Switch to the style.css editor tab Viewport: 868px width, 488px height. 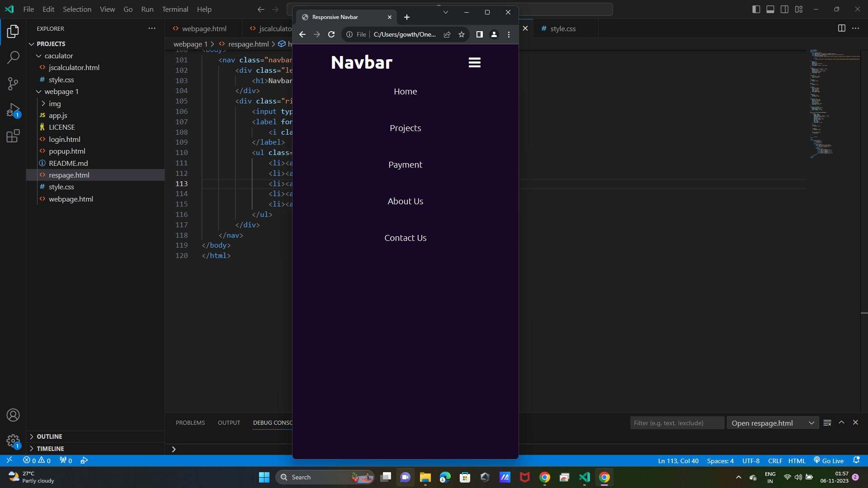tap(563, 29)
